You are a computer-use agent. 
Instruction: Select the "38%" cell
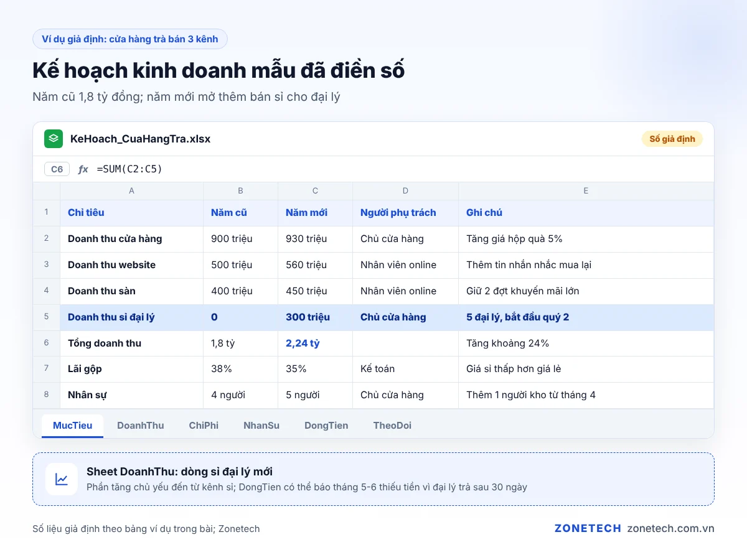[240, 369]
